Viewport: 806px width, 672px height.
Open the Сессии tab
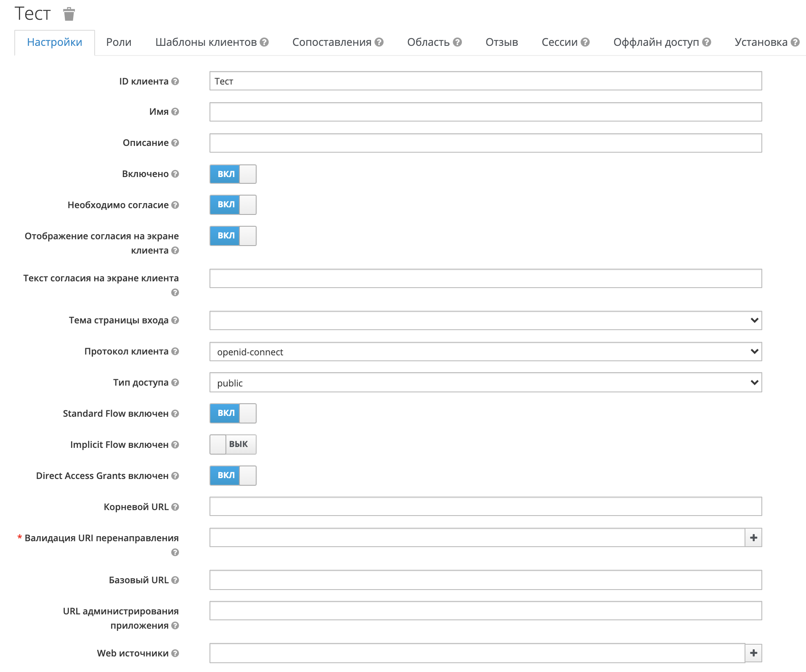pos(559,42)
